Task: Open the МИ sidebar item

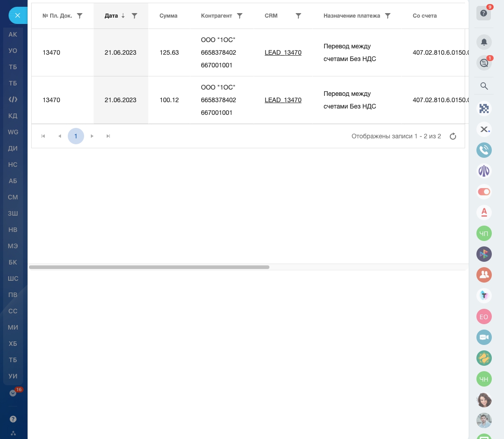Action: (13, 327)
